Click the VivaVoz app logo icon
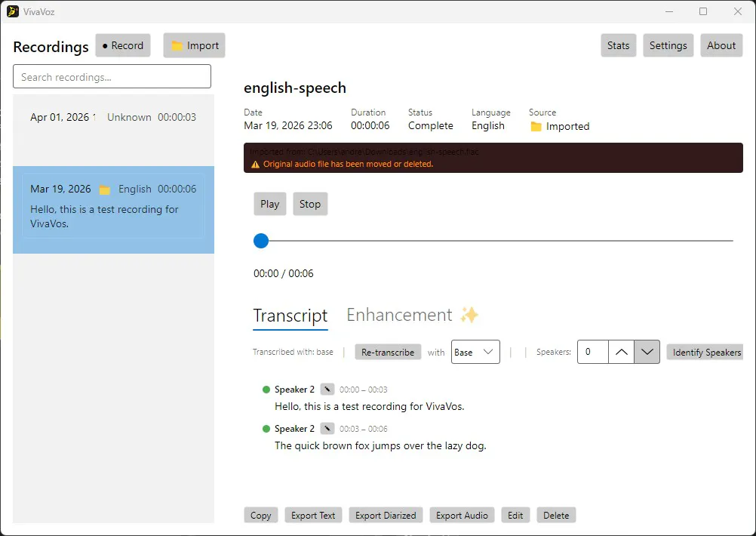Image resolution: width=756 pixels, height=536 pixels. 13,11
